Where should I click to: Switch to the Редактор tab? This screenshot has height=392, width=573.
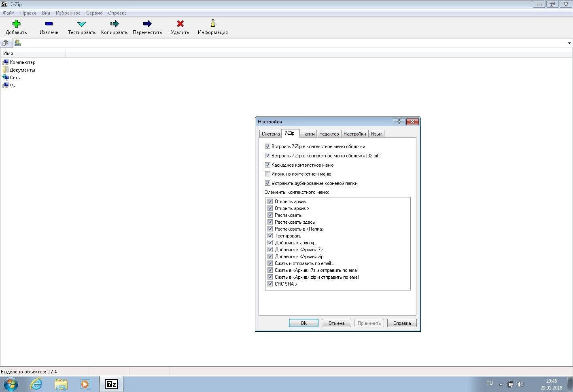[x=329, y=134]
